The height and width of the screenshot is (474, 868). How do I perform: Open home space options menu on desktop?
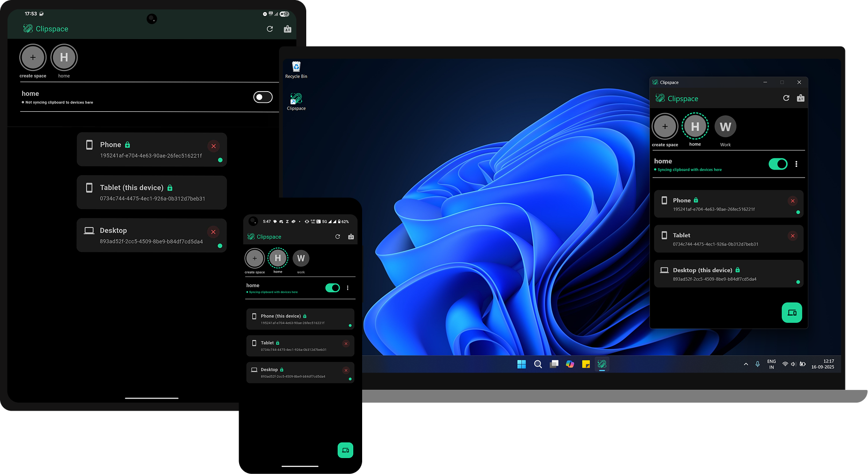click(796, 164)
